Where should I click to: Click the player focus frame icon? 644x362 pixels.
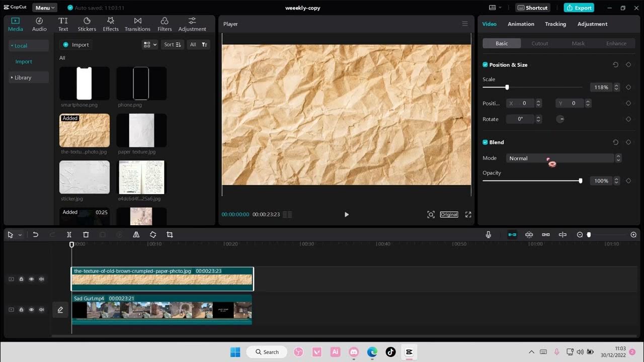point(431,214)
